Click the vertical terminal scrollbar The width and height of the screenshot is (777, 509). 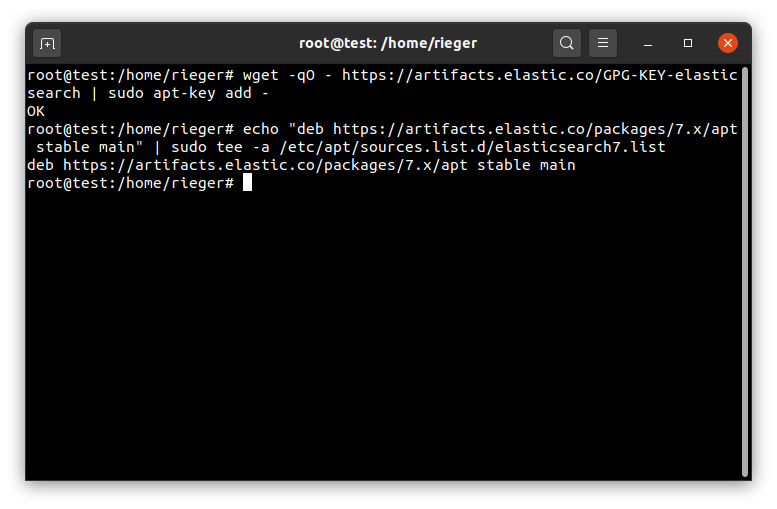(744, 272)
